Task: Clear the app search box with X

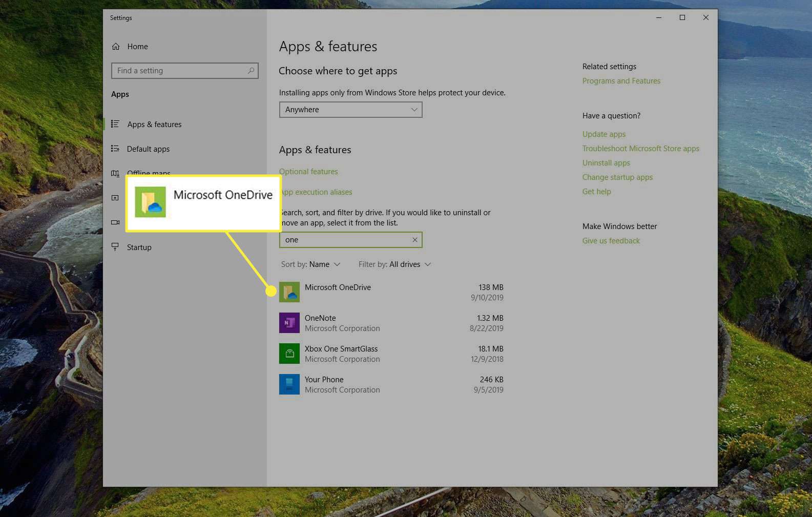Action: click(415, 240)
